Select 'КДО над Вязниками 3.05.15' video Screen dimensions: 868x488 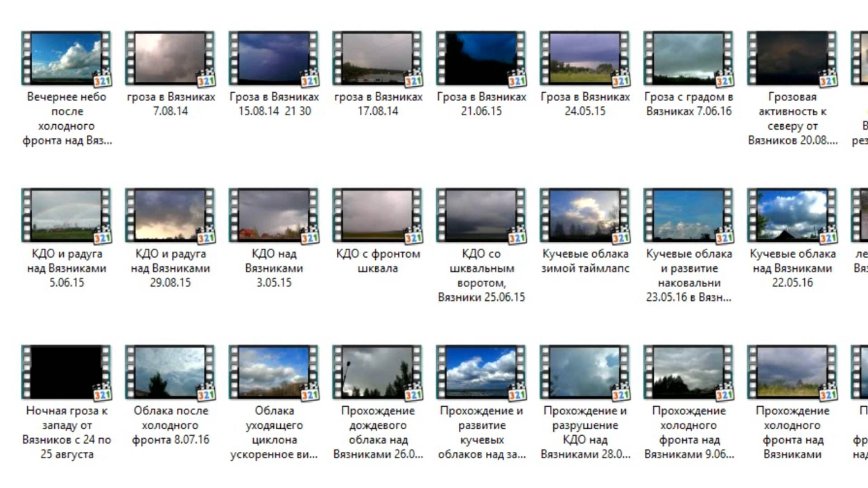[x=274, y=215]
